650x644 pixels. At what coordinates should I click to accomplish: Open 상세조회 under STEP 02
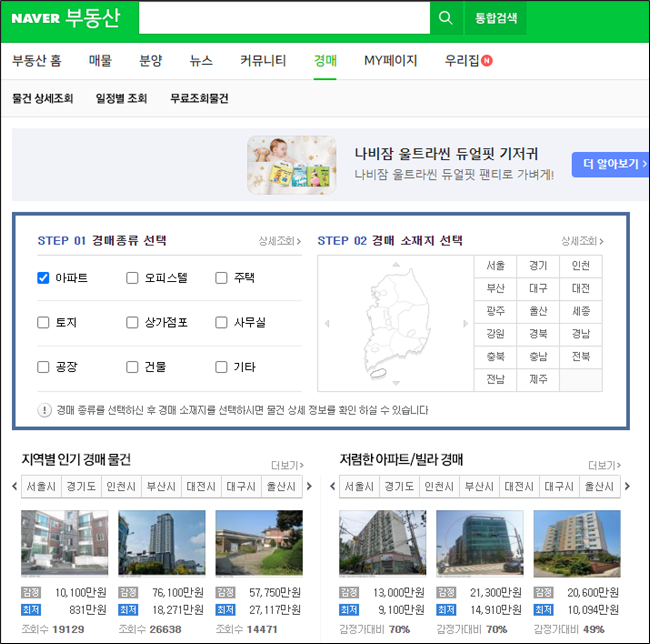tap(581, 241)
